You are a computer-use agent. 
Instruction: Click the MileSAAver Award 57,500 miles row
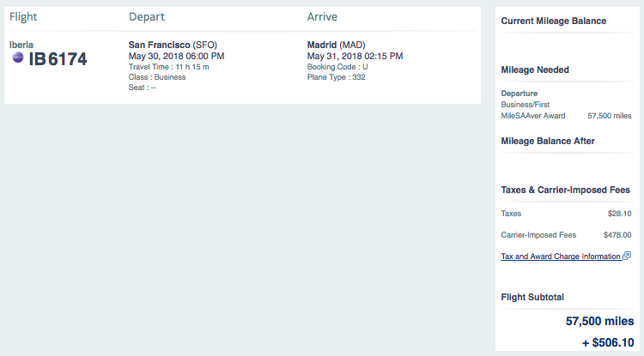tap(566, 116)
